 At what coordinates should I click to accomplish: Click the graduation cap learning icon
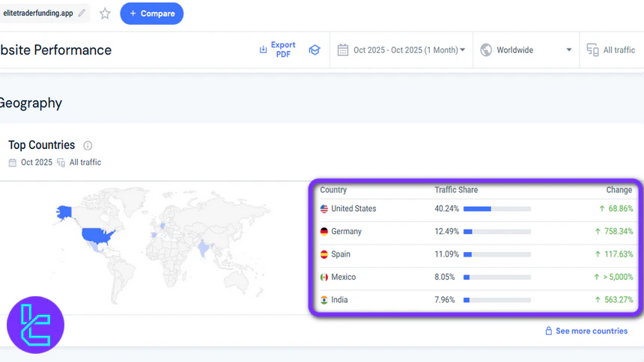315,50
